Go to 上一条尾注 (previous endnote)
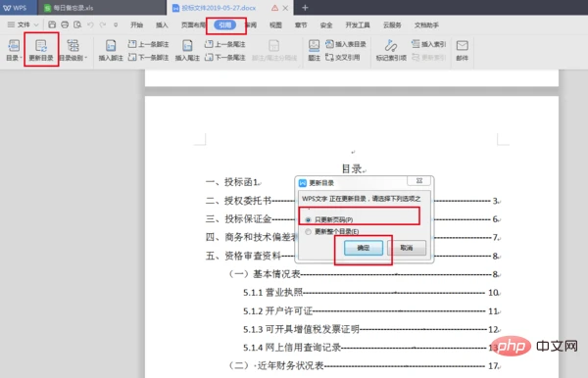Viewport: 588px width, 378px height. pos(224,44)
